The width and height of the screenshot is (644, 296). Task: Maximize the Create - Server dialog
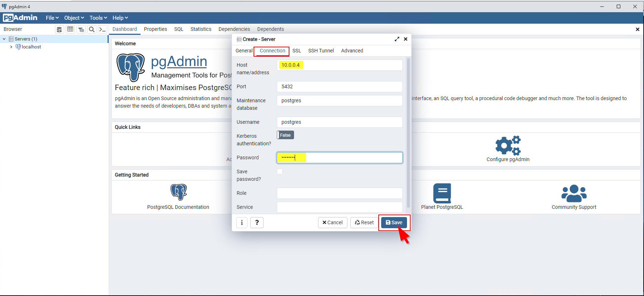click(x=397, y=39)
